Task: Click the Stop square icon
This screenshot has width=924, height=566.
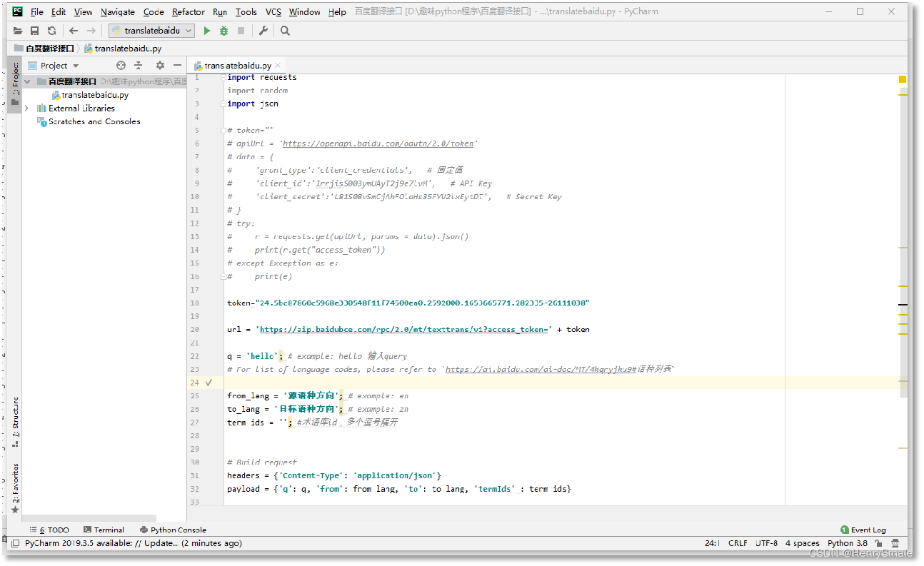Action: coord(241,31)
